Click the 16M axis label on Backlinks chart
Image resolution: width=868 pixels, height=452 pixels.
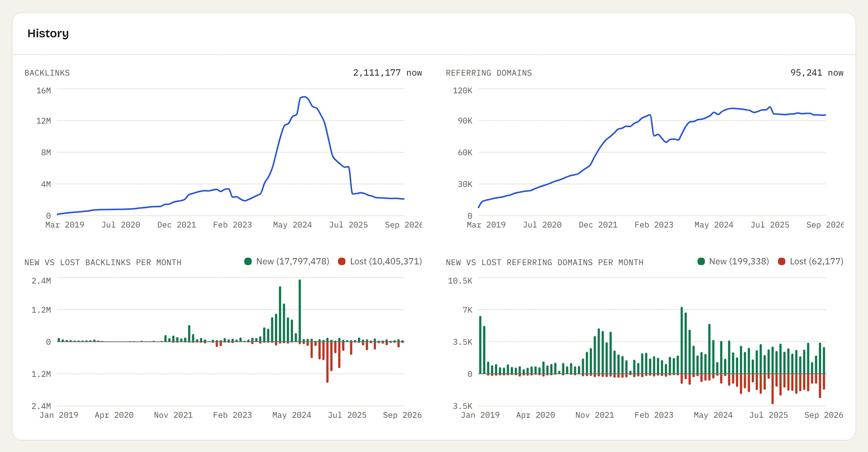tap(44, 90)
